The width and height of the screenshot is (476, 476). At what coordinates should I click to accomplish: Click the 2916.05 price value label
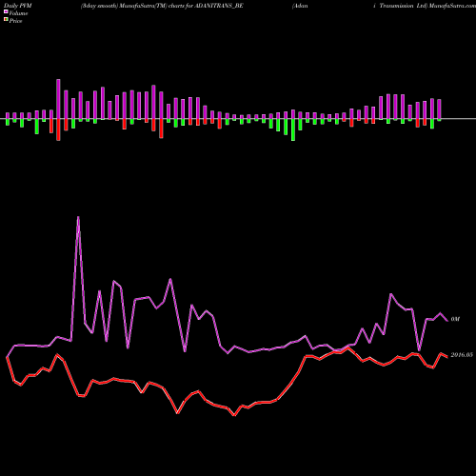pos(462,355)
